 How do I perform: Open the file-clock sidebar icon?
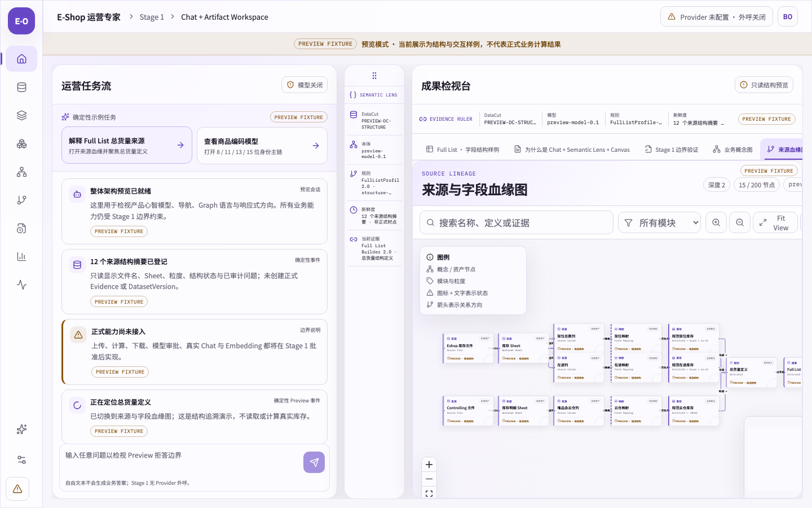coord(21,228)
